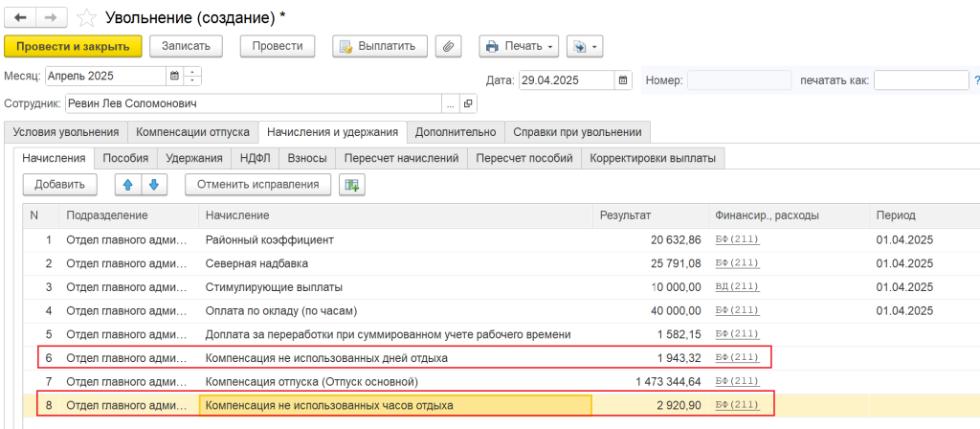Screen dimensions: 980x429
Task: Click the green table details icon
Action: click(x=352, y=185)
